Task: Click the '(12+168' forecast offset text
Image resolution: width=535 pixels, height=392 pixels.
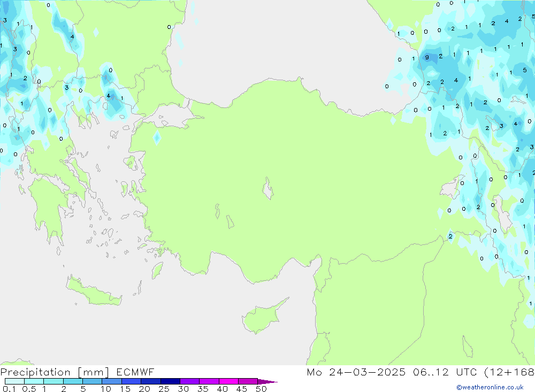Action: [509, 372]
